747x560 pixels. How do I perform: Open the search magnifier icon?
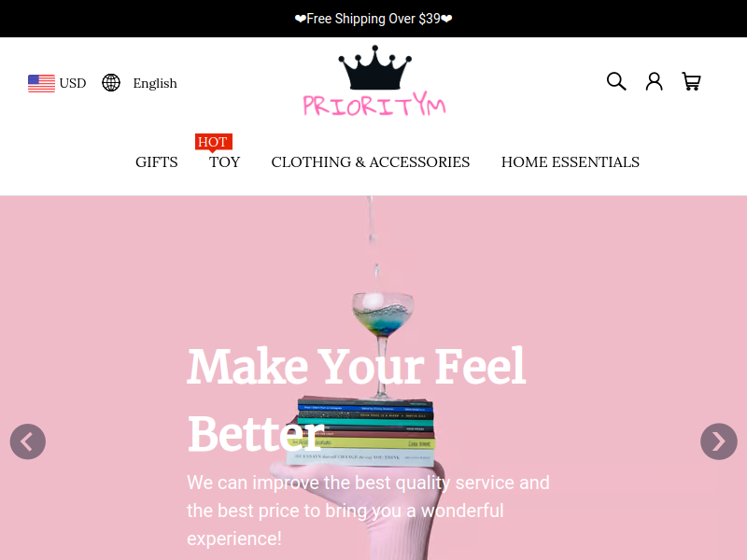(616, 81)
